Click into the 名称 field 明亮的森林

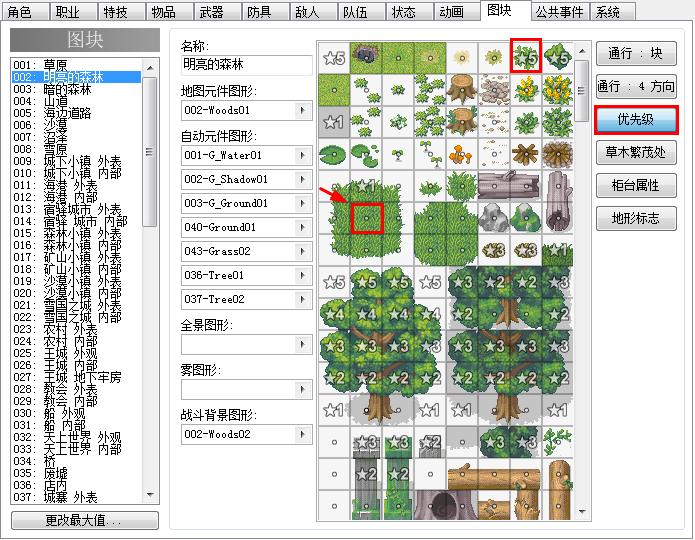pos(246,65)
